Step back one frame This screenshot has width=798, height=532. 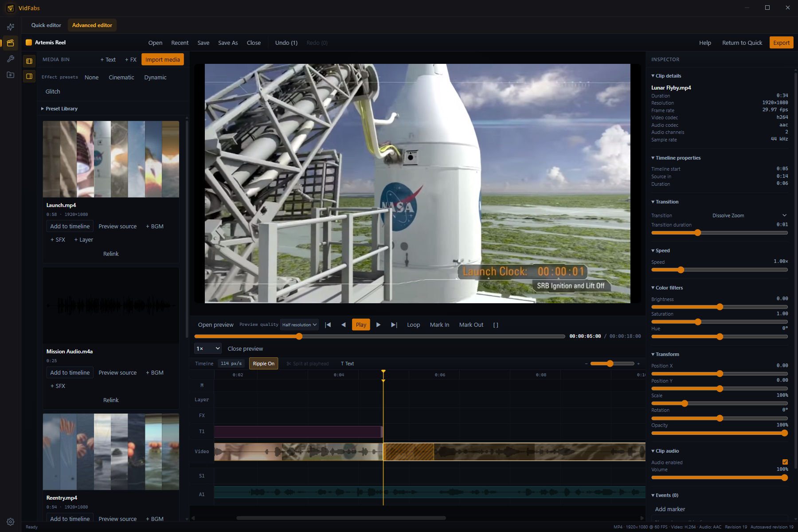tap(344, 325)
